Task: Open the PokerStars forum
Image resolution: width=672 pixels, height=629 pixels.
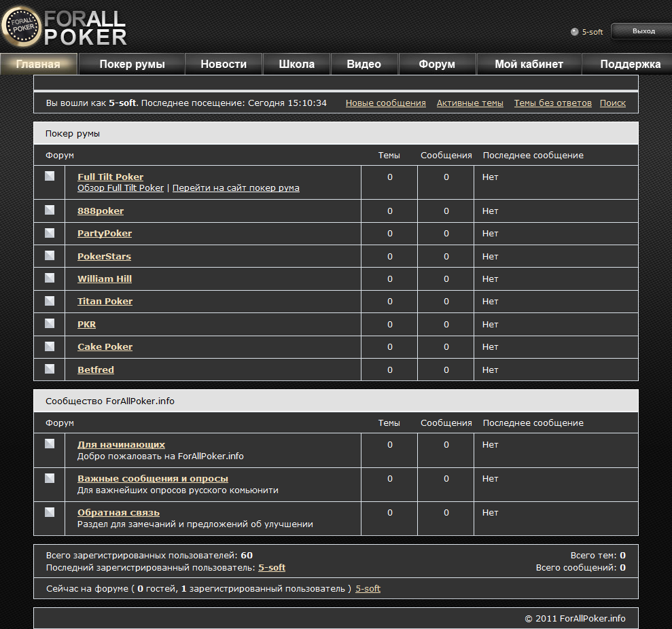Action: click(104, 256)
